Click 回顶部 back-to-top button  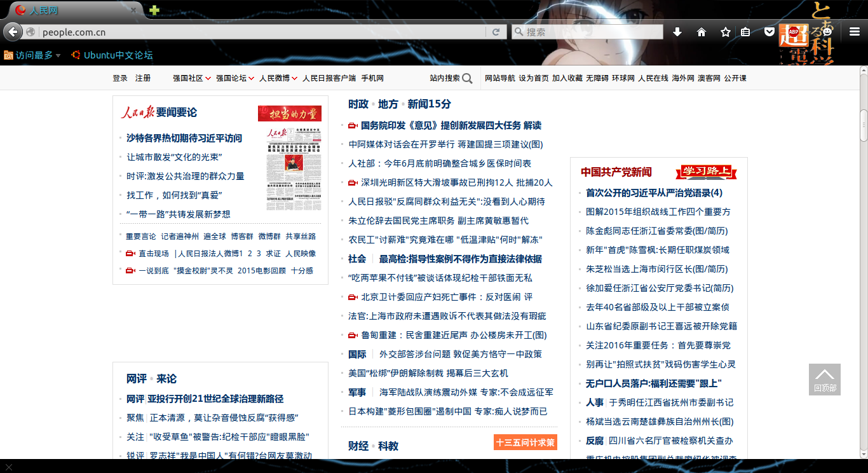click(824, 379)
